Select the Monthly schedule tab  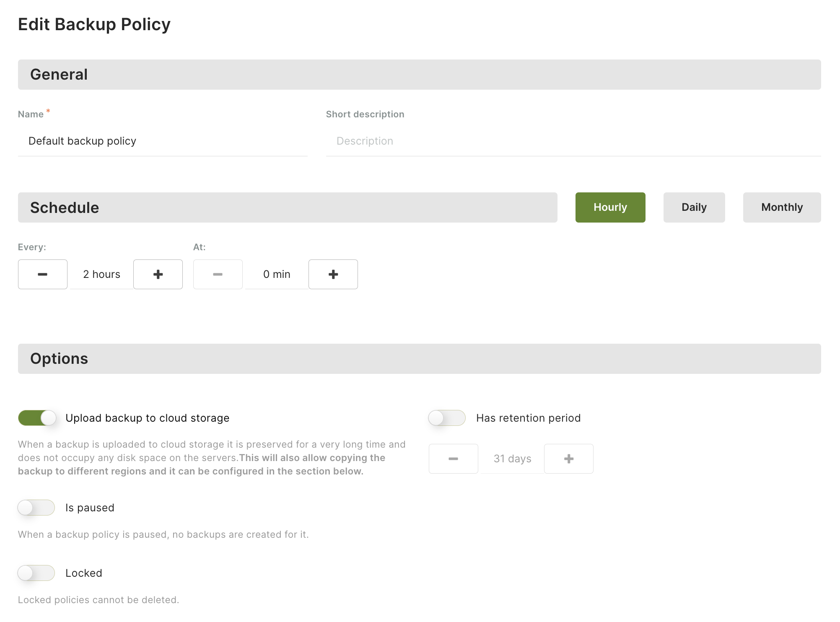click(782, 207)
